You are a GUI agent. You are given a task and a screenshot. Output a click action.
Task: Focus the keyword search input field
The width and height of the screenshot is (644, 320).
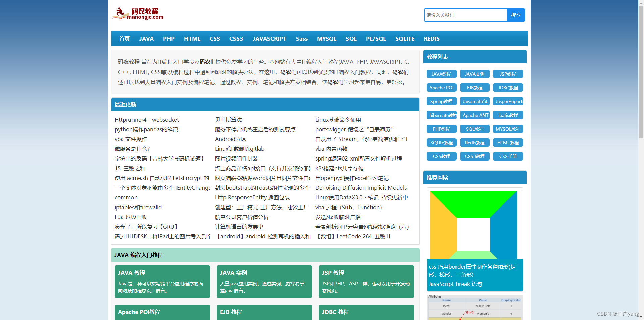click(x=466, y=15)
